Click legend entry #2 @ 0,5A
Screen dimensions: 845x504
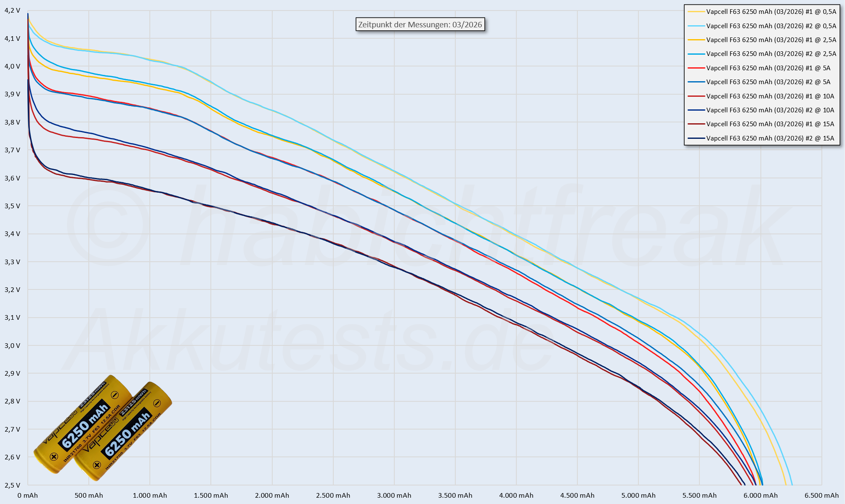tap(771, 26)
